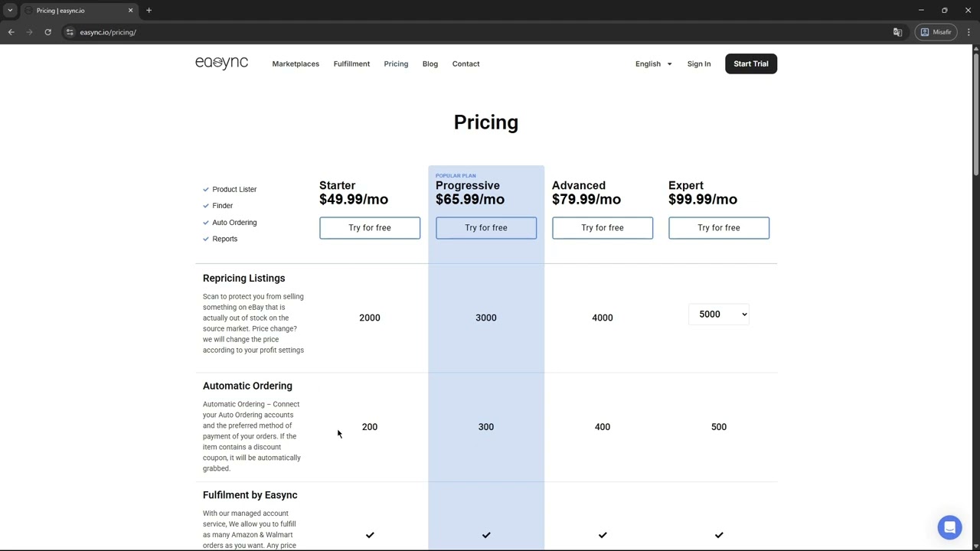Click the POPULAR PLAN label
The height and width of the screenshot is (551, 980).
coord(456,175)
